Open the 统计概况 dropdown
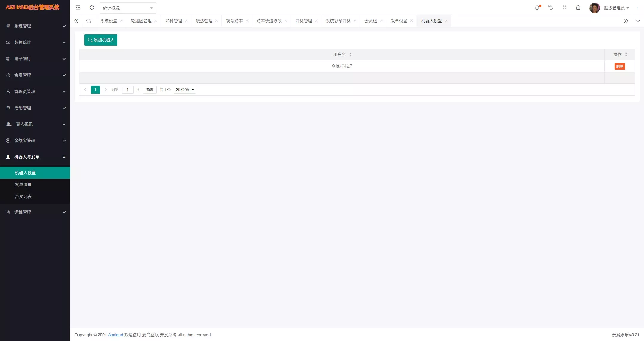 (128, 8)
